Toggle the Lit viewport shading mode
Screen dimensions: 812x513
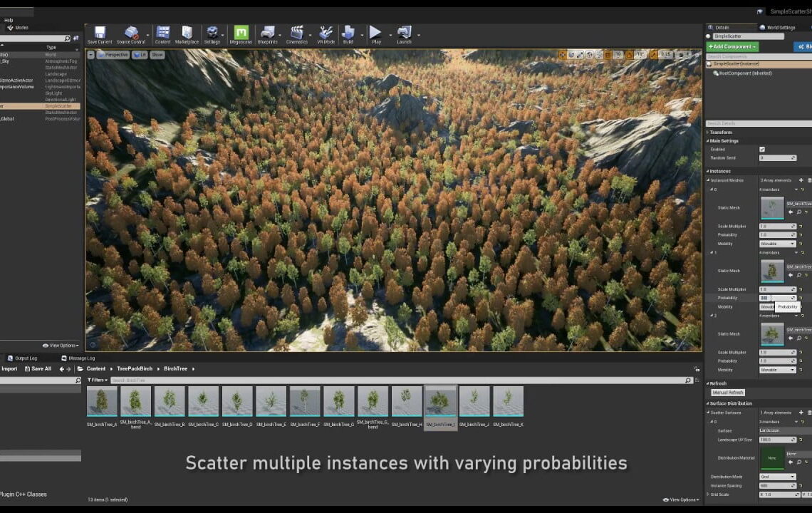click(141, 55)
